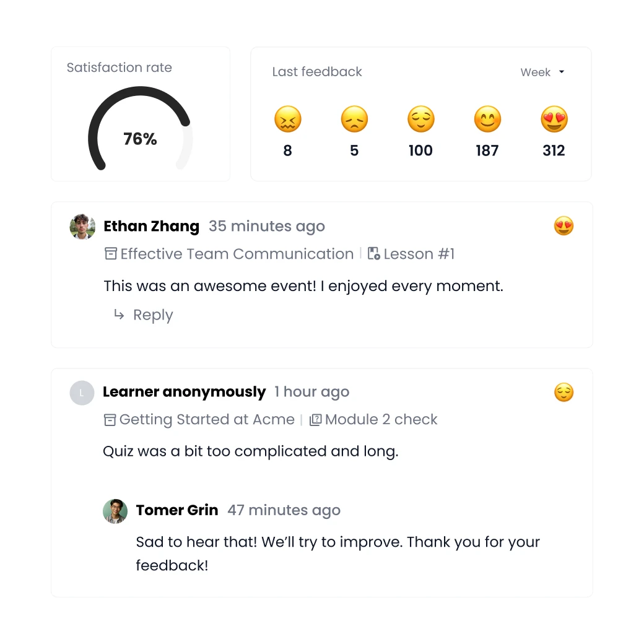Click the 76% satisfaction rate gauge

pos(140,129)
